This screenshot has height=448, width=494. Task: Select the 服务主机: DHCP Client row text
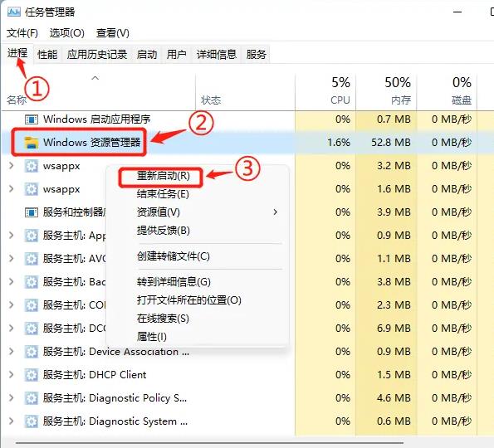(x=95, y=375)
